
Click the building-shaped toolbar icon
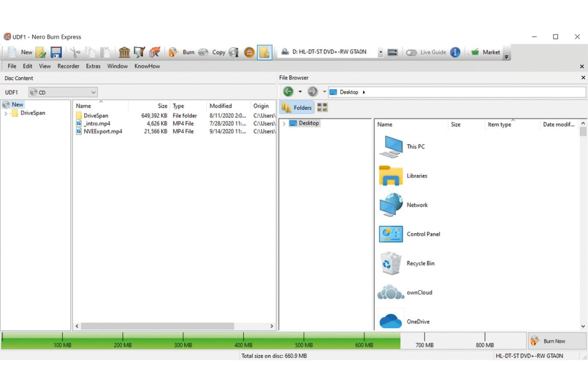124,52
